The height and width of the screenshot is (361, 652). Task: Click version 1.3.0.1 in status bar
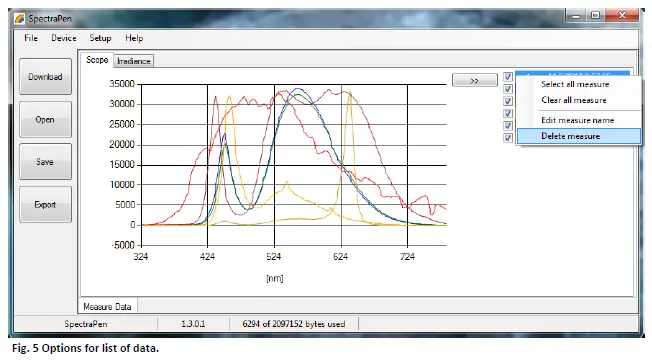pyautogui.click(x=193, y=324)
